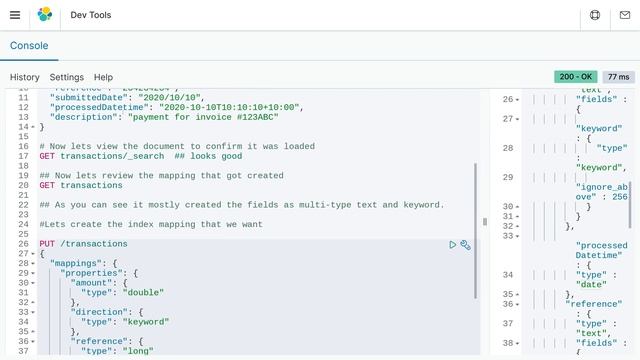Viewport: 640px width, 360px height.
Task: Collapse output keyword block at line 27
Action: pos(517,119)
